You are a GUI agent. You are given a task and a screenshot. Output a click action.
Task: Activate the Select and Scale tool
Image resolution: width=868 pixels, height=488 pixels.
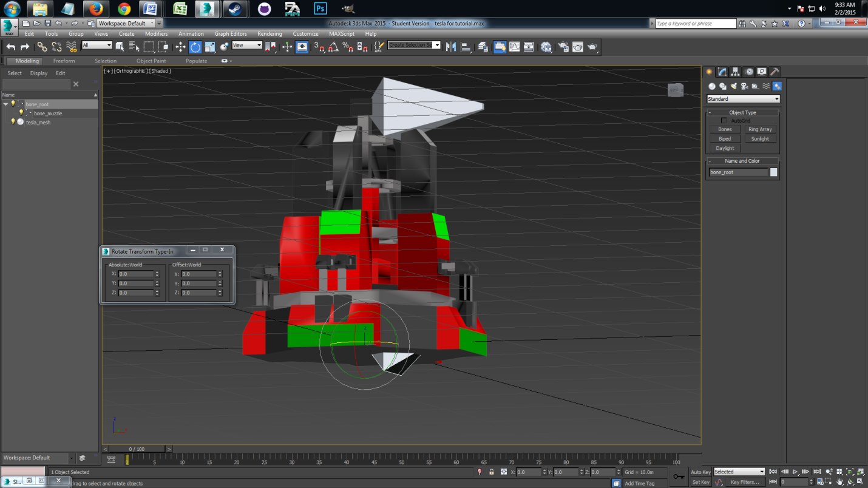(210, 47)
